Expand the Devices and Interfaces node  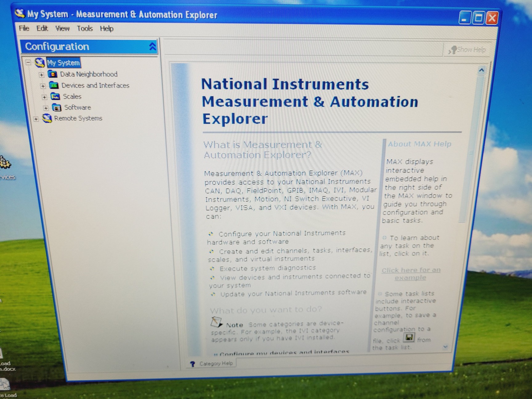43,86
